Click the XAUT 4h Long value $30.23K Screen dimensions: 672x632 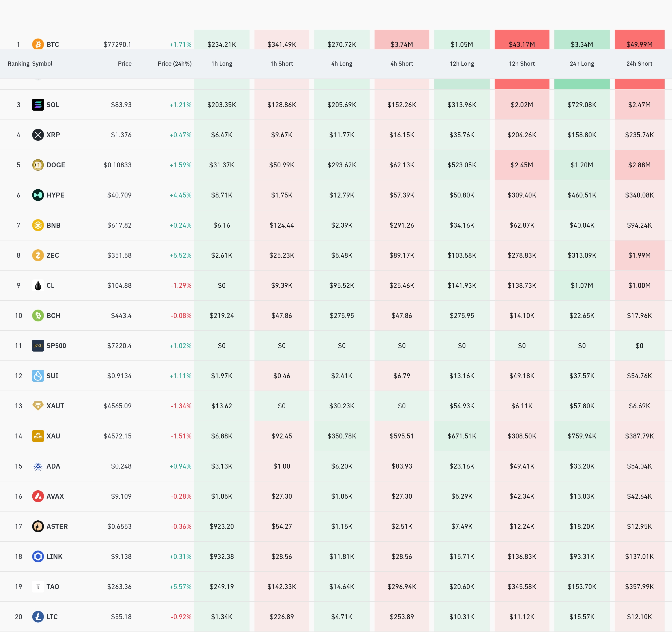pyautogui.click(x=342, y=406)
